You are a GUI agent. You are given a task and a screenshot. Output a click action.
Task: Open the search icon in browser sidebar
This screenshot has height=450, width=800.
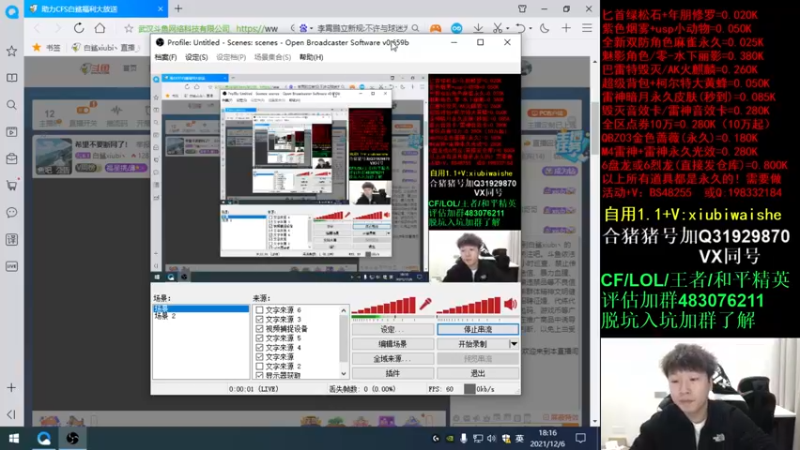click(x=12, y=105)
